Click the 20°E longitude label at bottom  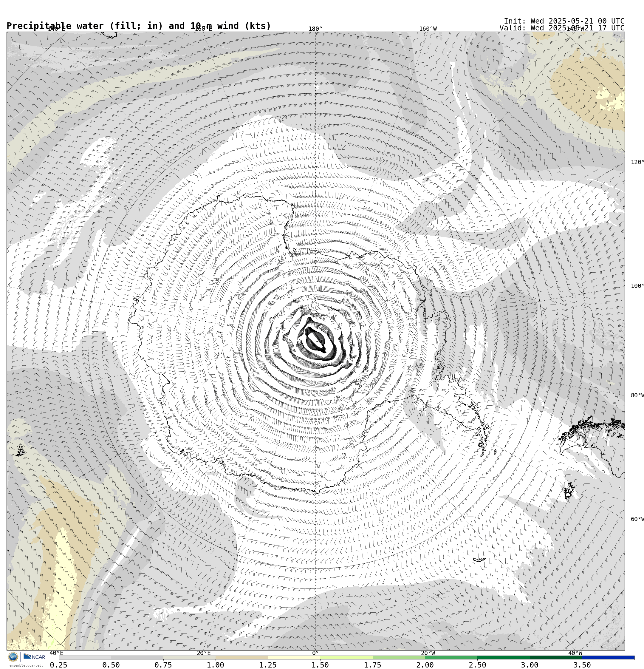[x=203, y=653]
